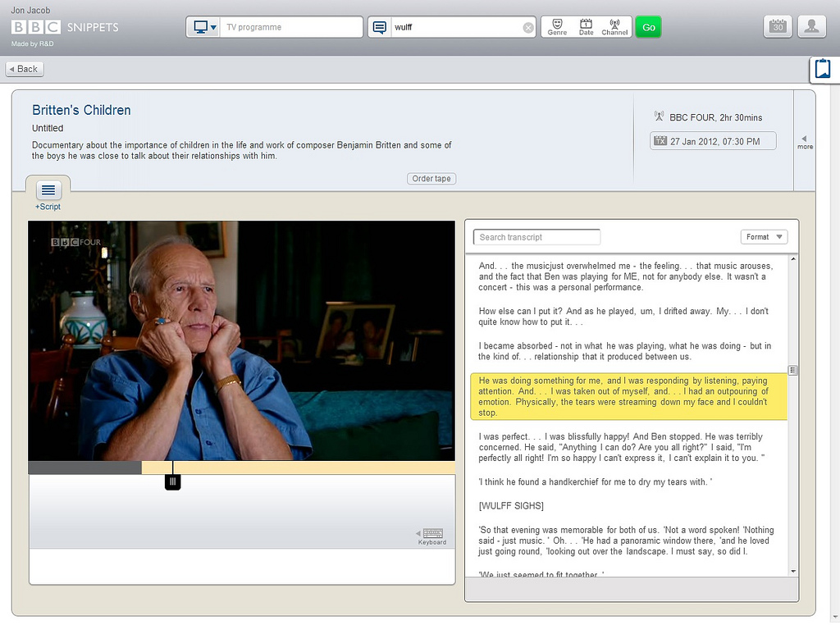This screenshot has height=625, width=840.
Task: Click in the Search transcript field
Action: pos(536,237)
